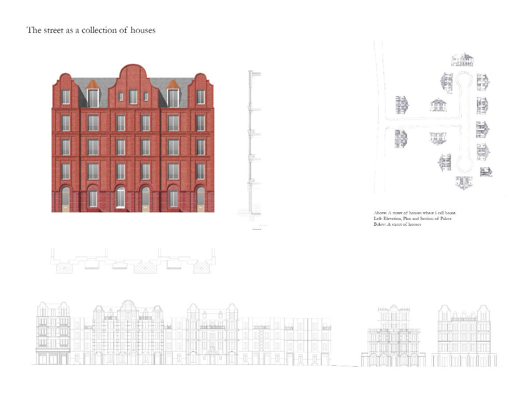Click the small angled house at site plan bottom right
The height and width of the screenshot is (395, 532).
[x=486, y=172]
